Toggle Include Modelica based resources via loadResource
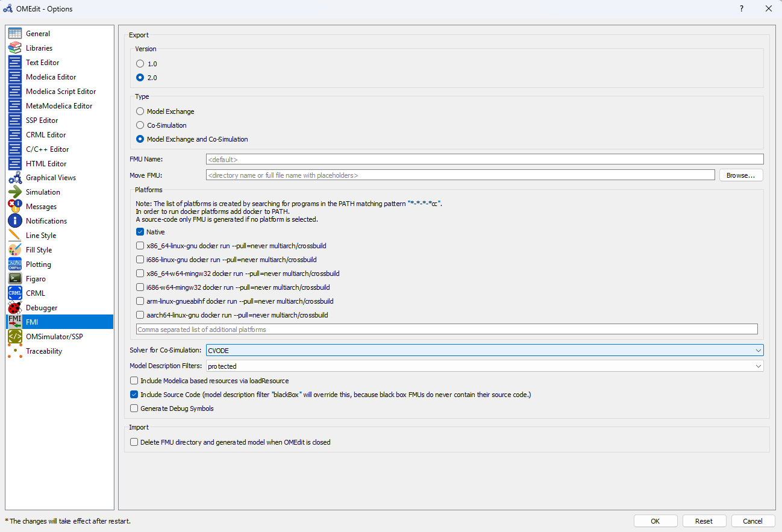Image resolution: width=782 pixels, height=532 pixels. tap(134, 381)
